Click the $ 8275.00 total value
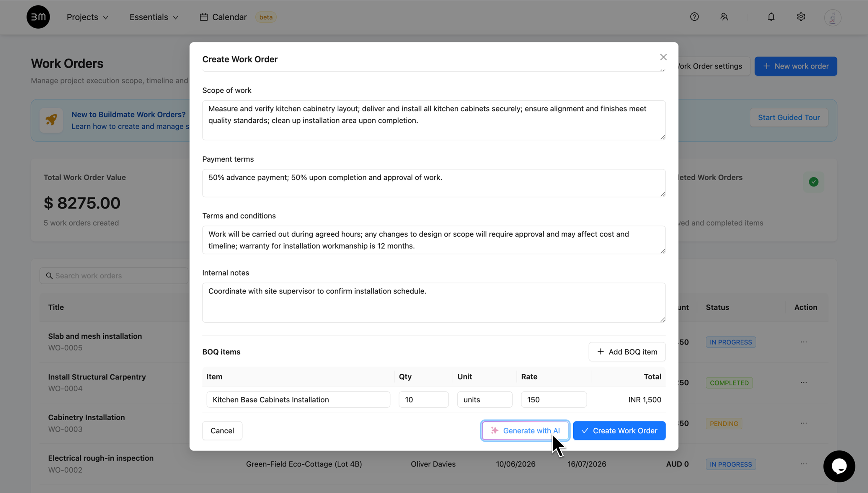This screenshot has height=493, width=868. (x=82, y=203)
